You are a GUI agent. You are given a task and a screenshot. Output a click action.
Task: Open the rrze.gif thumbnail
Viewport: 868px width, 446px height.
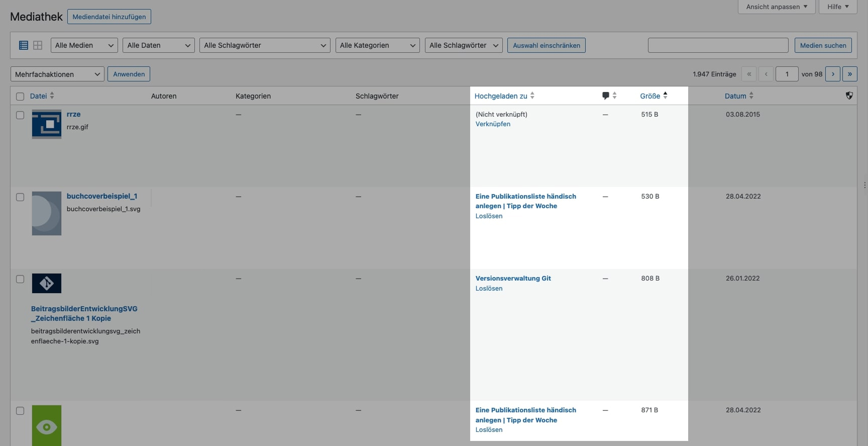click(x=47, y=124)
